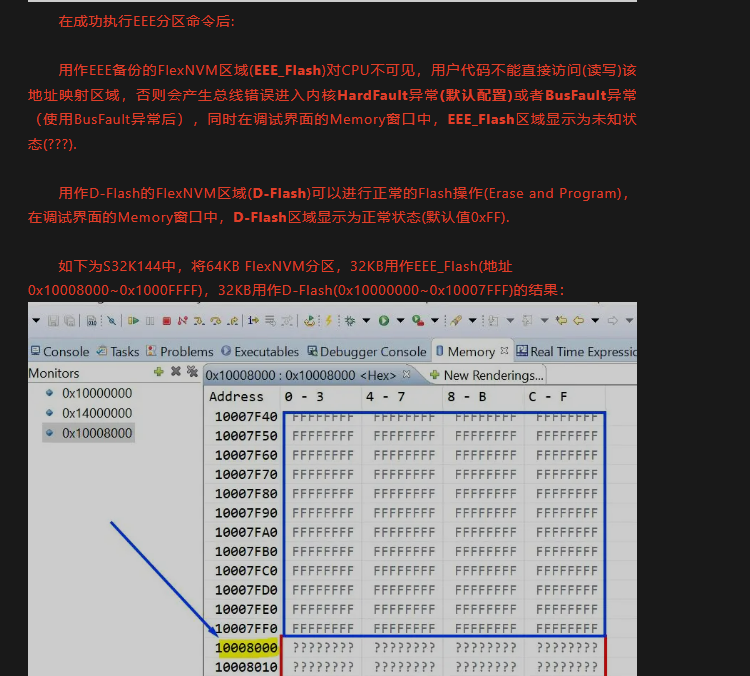This screenshot has width=750, height=676.
Task: Switch to the Problems tab
Action: click(180, 352)
